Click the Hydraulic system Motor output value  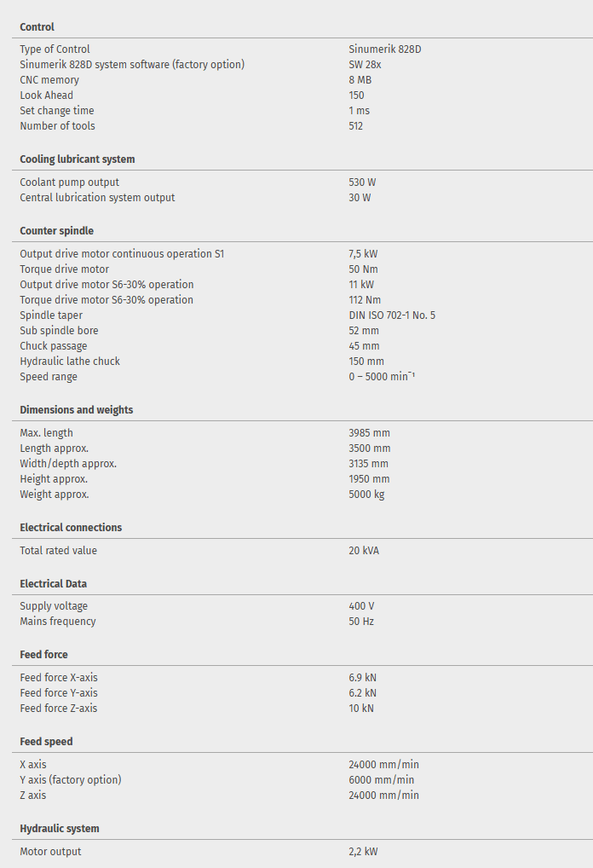tap(364, 852)
